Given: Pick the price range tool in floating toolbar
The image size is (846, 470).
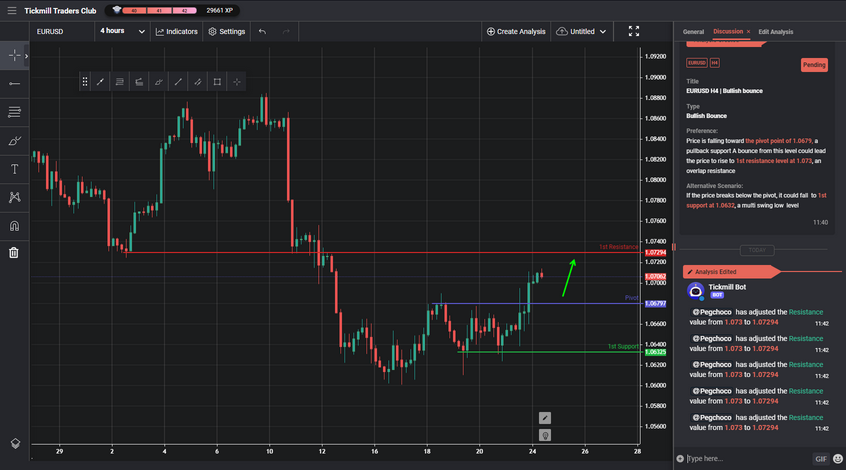Looking at the screenshot, I should click(x=139, y=82).
